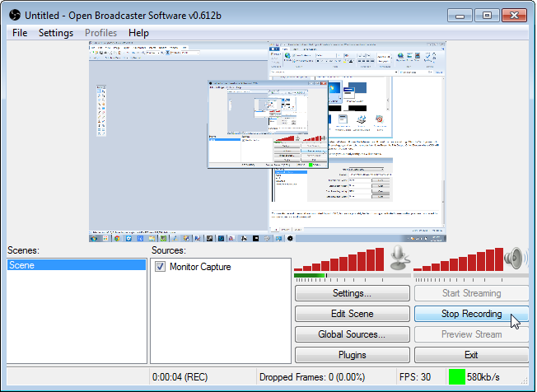Image resolution: width=537 pixels, height=392 pixels.
Task: Open the Profiles menu
Action: pos(100,33)
